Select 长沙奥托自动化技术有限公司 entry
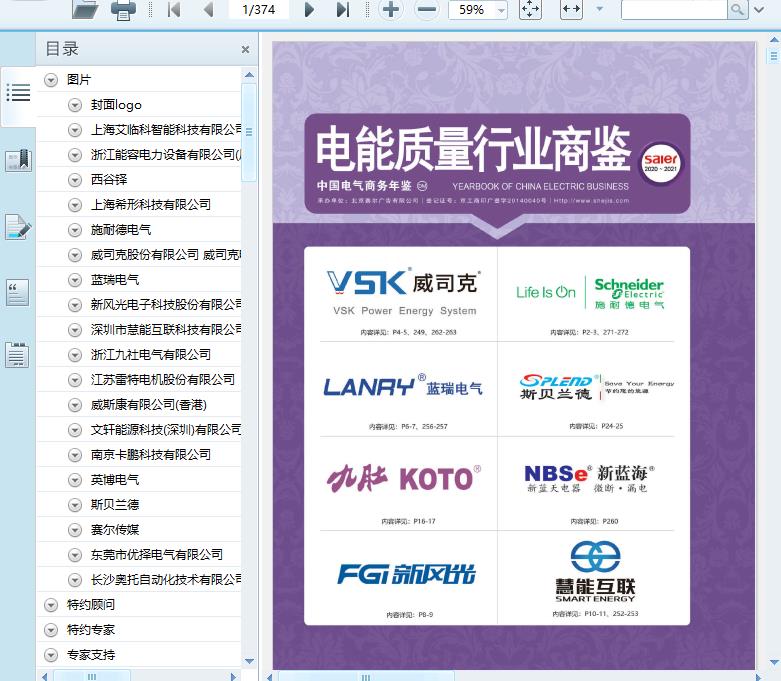781x681 pixels. [166, 579]
